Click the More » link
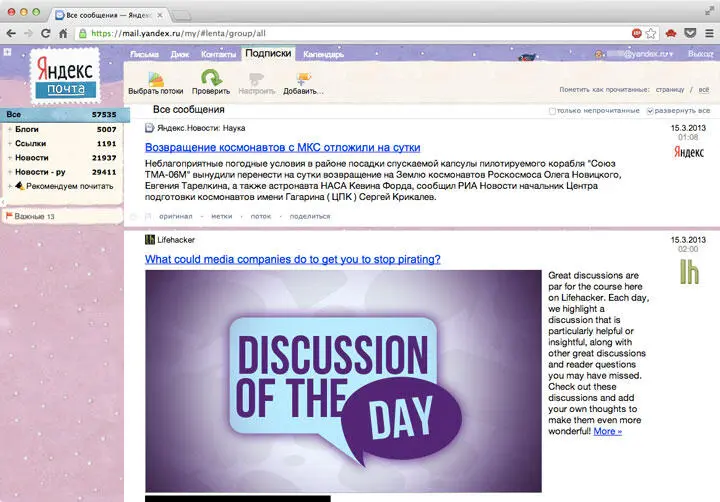 (608, 431)
